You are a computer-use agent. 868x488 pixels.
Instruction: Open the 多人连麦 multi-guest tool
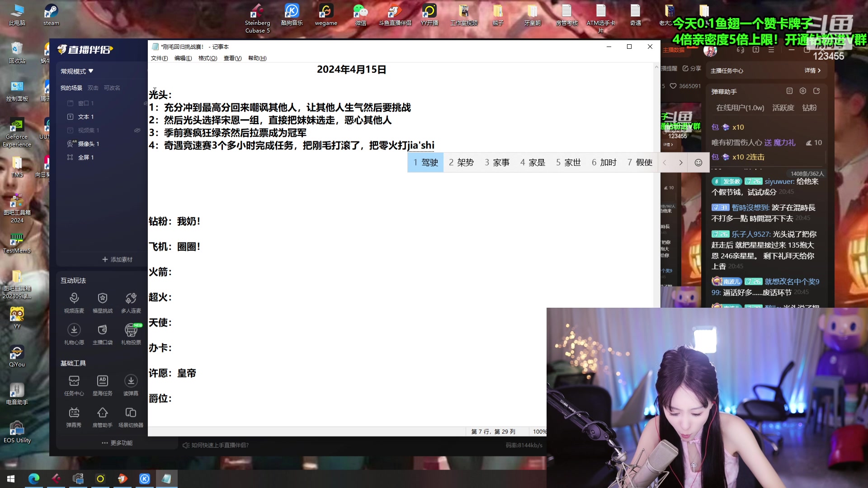pos(131,302)
